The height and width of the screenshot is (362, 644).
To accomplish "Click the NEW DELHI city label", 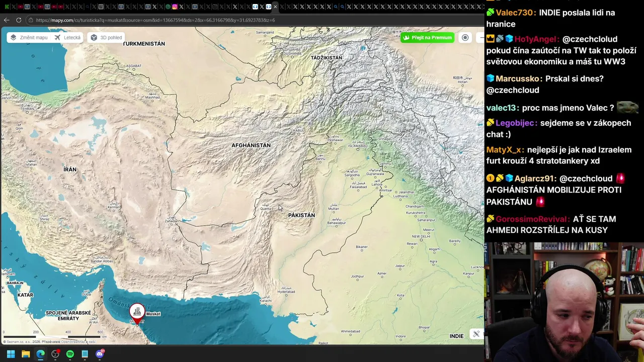I will click(x=421, y=236).
